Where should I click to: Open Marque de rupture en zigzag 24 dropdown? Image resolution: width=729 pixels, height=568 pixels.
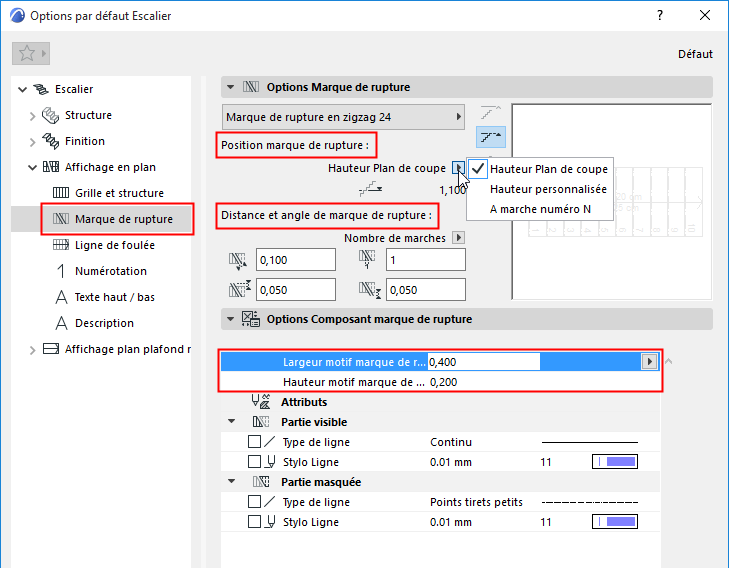point(344,117)
